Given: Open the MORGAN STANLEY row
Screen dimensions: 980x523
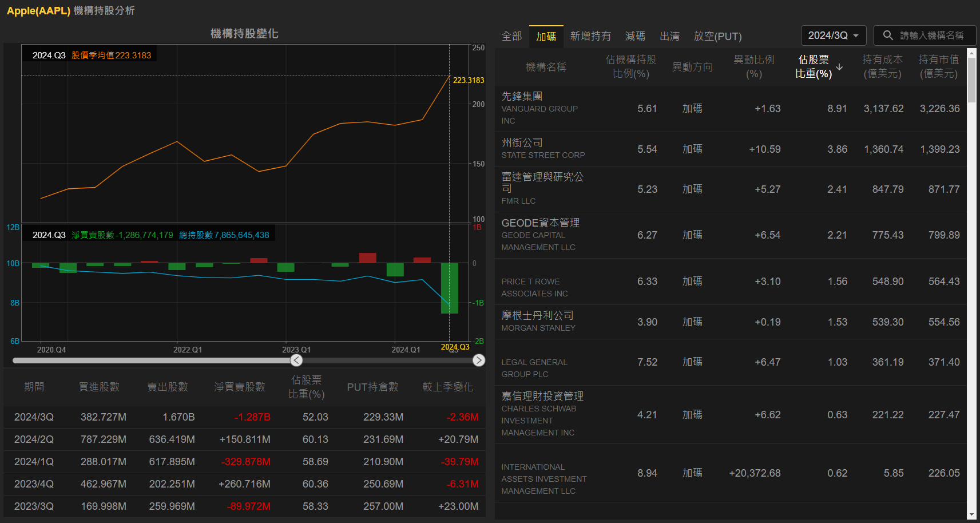Looking at the screenshot, I should (x=731, y=322).
